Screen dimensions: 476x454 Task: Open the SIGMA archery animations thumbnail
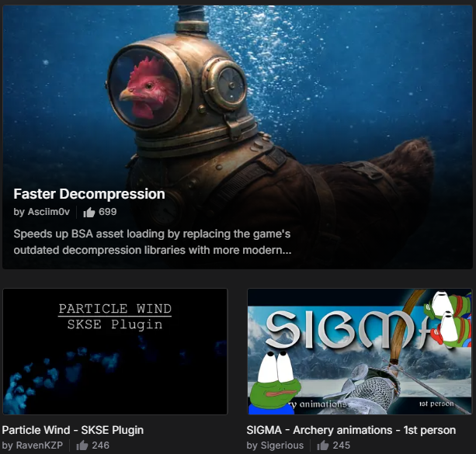360,352
